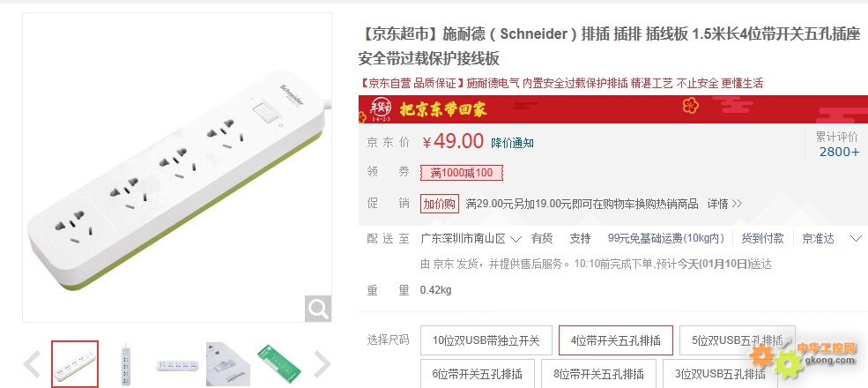Expand the 京准达 services chevron
868x388 pixels.
click(856, 239)
